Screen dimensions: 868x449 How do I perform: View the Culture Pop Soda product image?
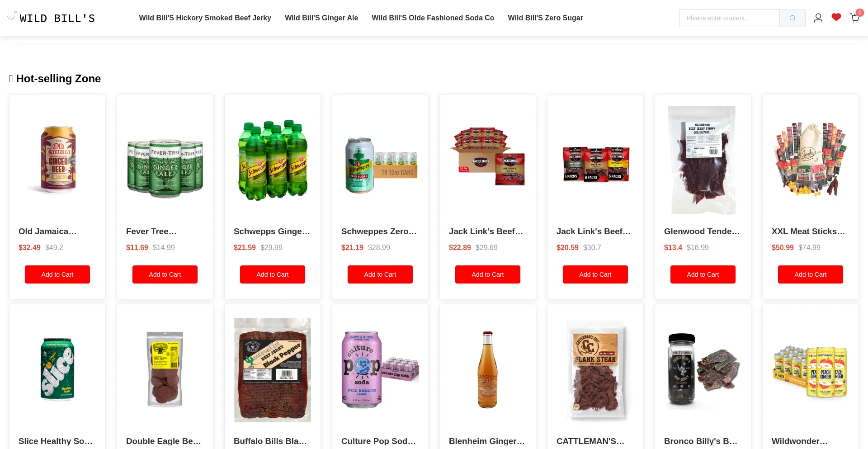click(x=380, y=370)
